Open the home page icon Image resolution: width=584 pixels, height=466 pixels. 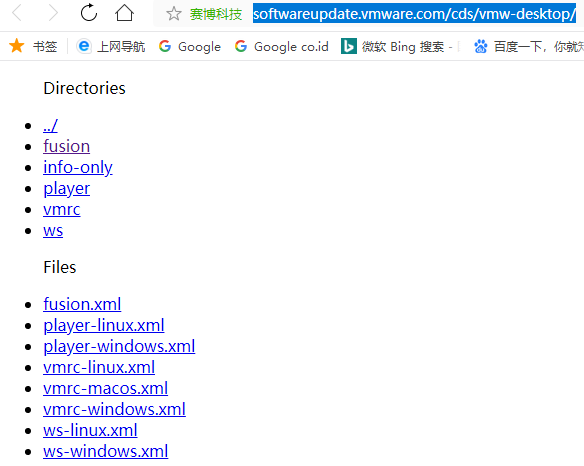click(x=124, y=13)
